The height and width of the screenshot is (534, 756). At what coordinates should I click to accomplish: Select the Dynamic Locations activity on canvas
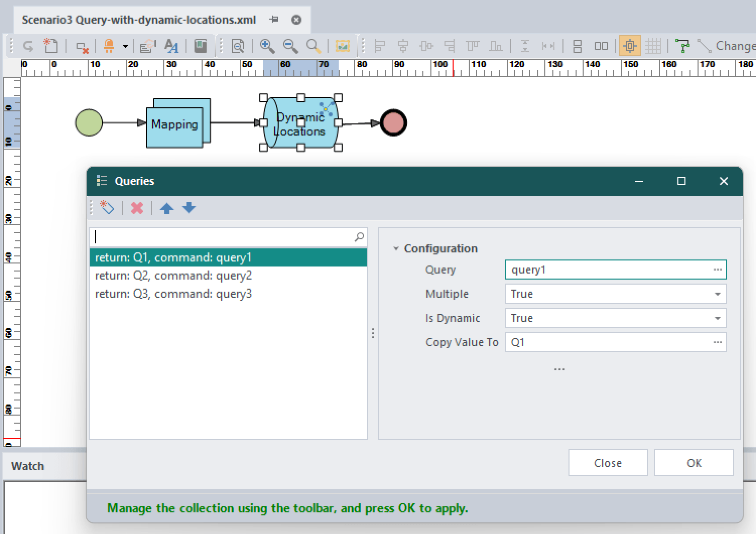click(x=301, y=123)
